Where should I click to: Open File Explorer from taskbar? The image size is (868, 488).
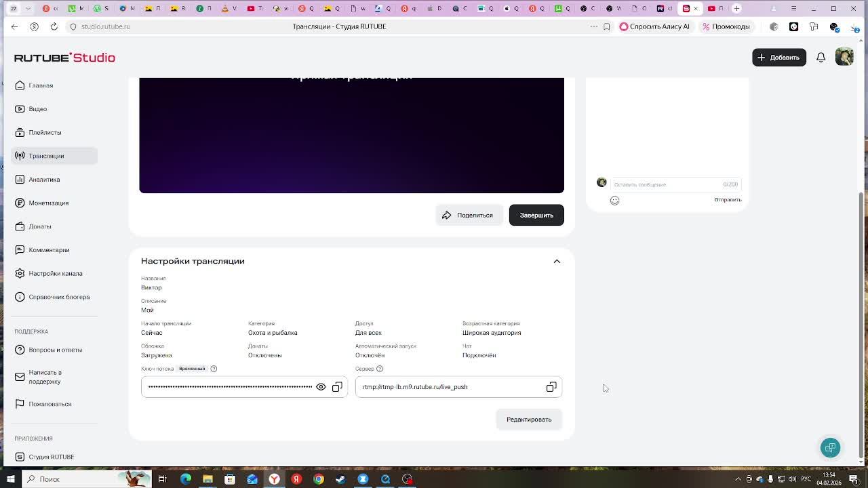[x=208, y=479]
